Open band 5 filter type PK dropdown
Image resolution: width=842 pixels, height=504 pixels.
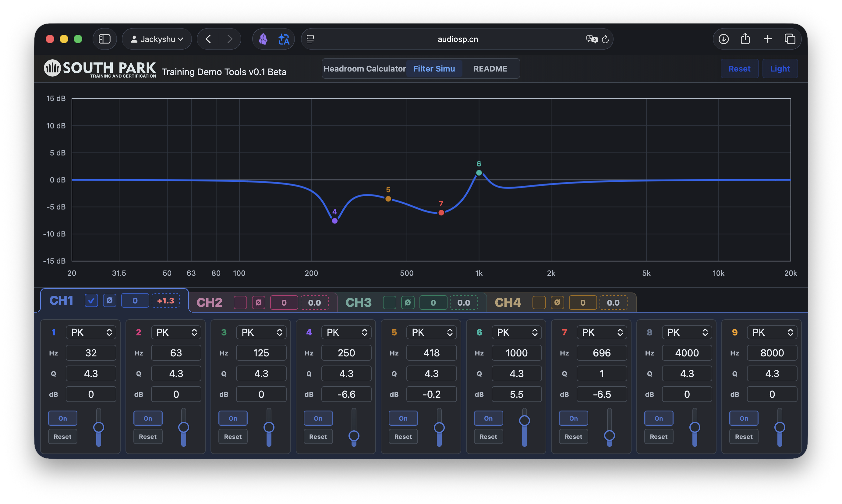click(431, 332)
